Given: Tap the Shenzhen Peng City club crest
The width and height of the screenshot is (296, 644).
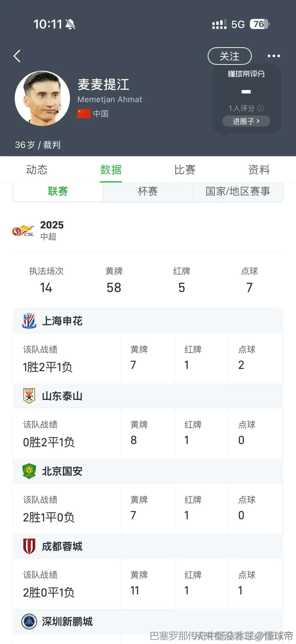Looking at the screenshot, I should tap(29, 621).
